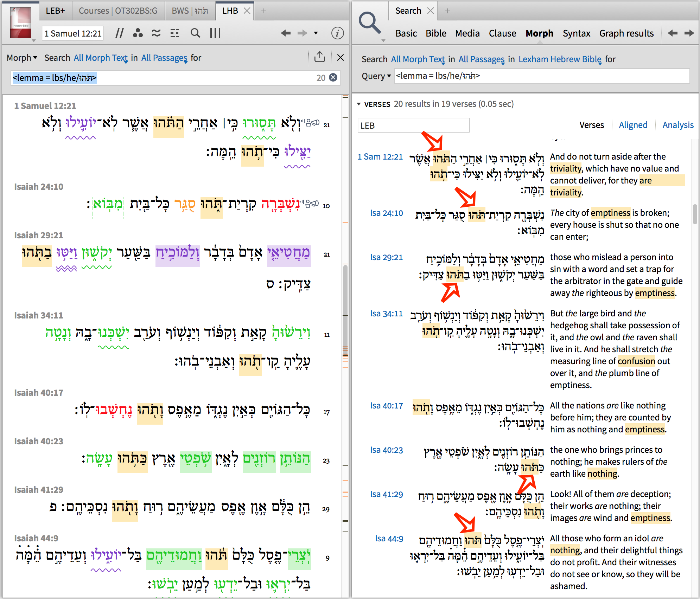Click the wavy-lines text comparison icon

[x=156, y=33]
